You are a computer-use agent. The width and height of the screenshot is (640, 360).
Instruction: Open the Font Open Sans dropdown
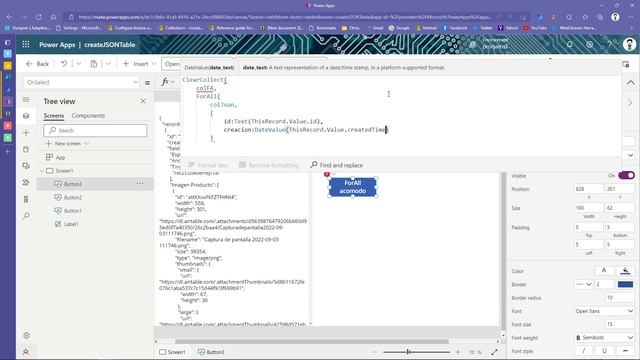[604, 311]
